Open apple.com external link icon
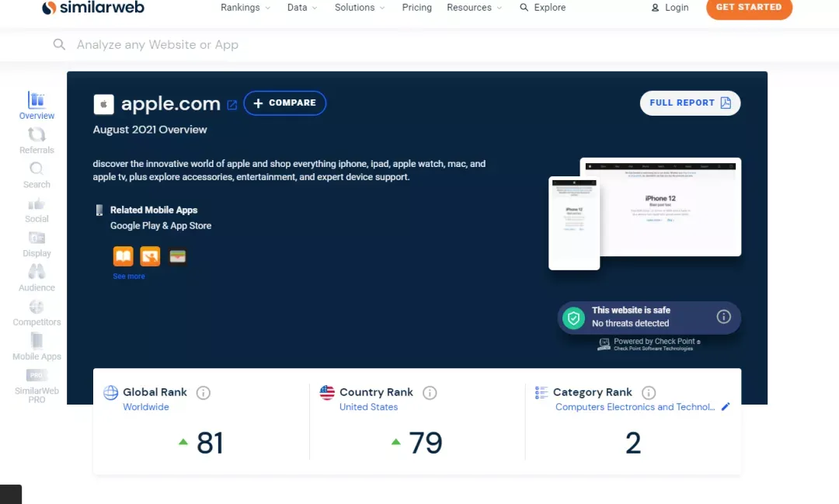Image resolution: width=839 pixels, height=504 pixels. click(x=232, y=105)
